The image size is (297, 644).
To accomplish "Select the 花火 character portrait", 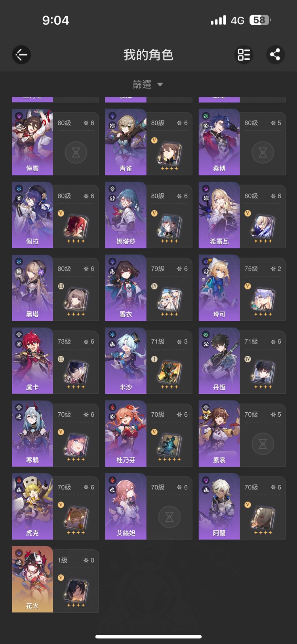I will pos(32,579).
